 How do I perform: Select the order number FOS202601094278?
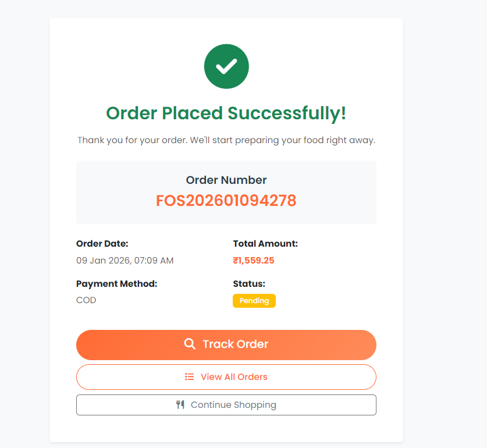(x=226, y=201)
